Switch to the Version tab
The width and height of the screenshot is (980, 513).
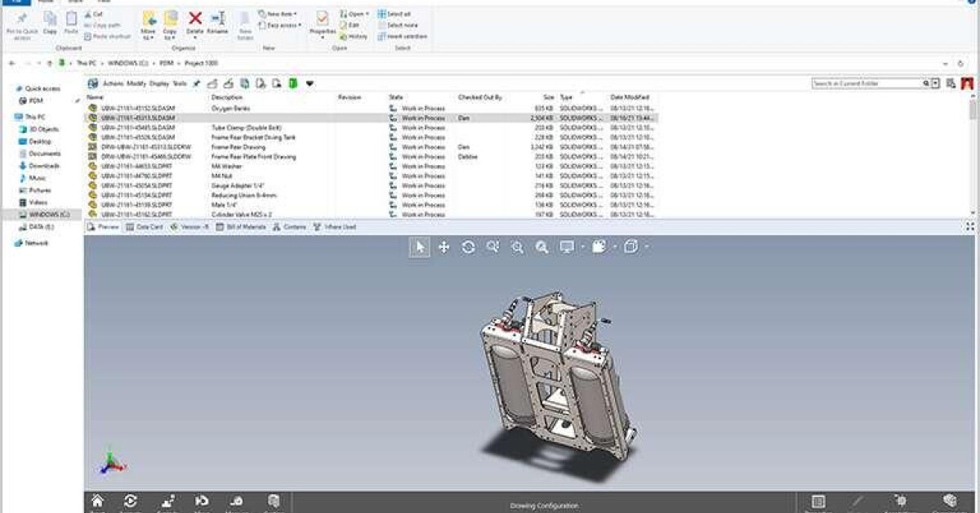tap(189, 227)
